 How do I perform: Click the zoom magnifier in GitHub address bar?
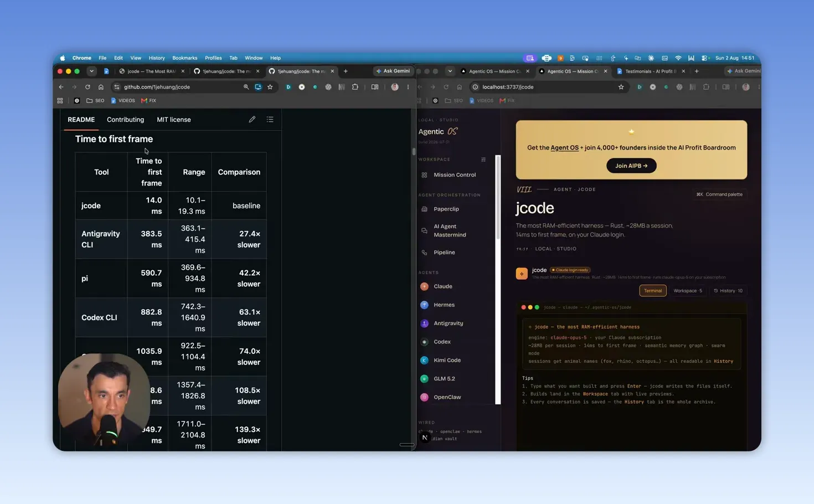point(246,87)
